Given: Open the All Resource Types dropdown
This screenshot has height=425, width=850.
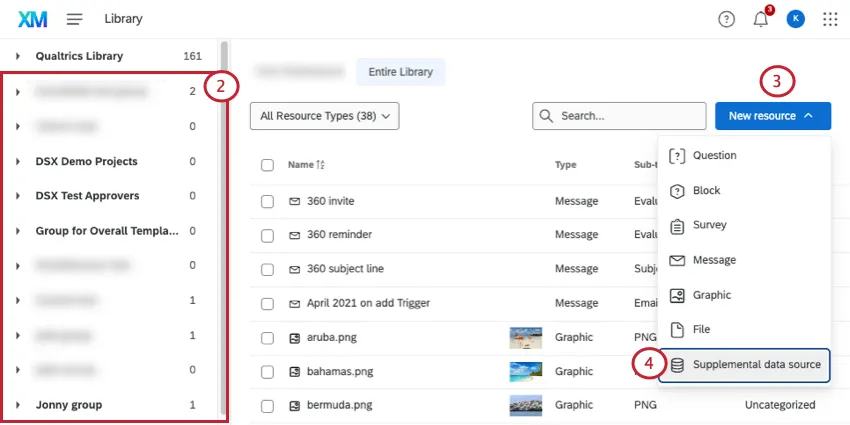Looking at the screenshot, I should click(324, 116).
